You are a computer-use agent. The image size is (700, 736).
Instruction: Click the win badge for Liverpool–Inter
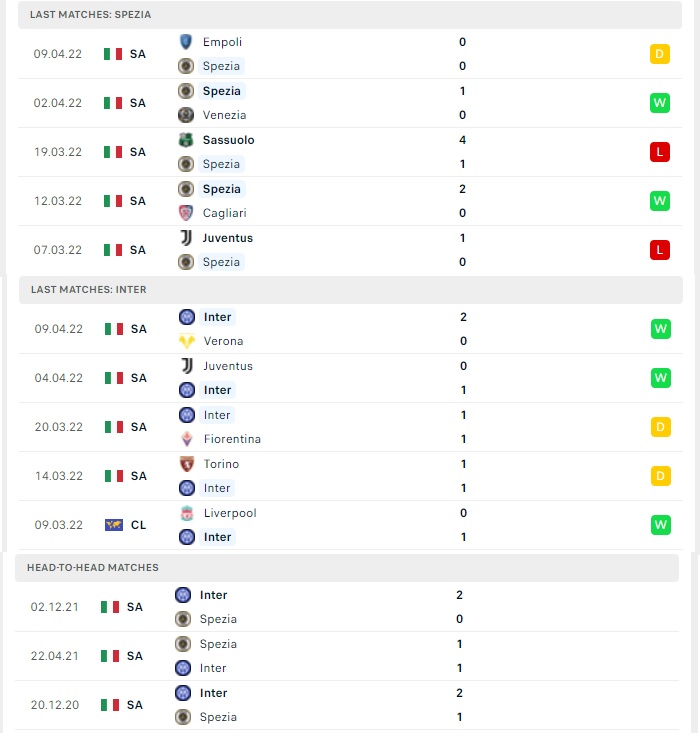pos(661,525)
